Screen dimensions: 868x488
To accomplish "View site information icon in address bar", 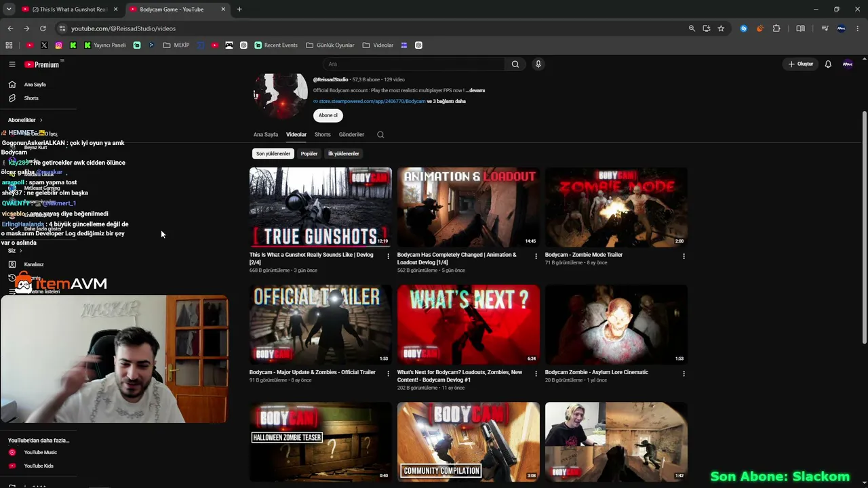I will (x=62, y=28).
